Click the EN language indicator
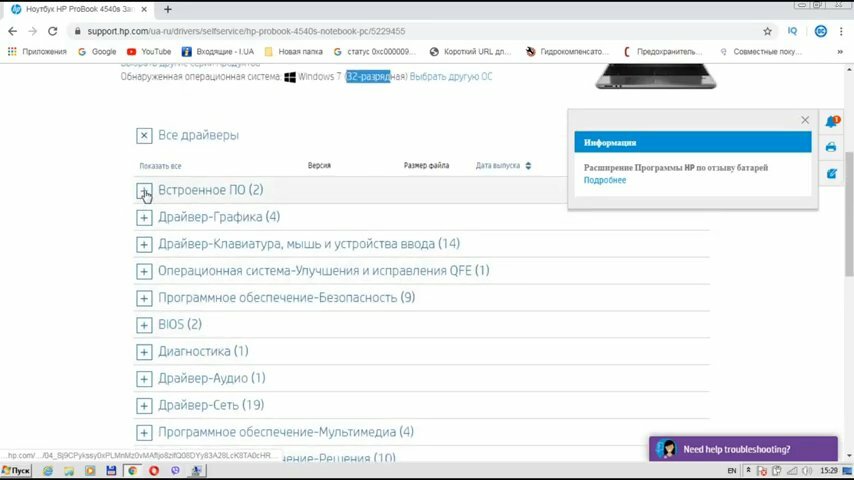Viewport: 854px width, 480px height. point(732,471)
